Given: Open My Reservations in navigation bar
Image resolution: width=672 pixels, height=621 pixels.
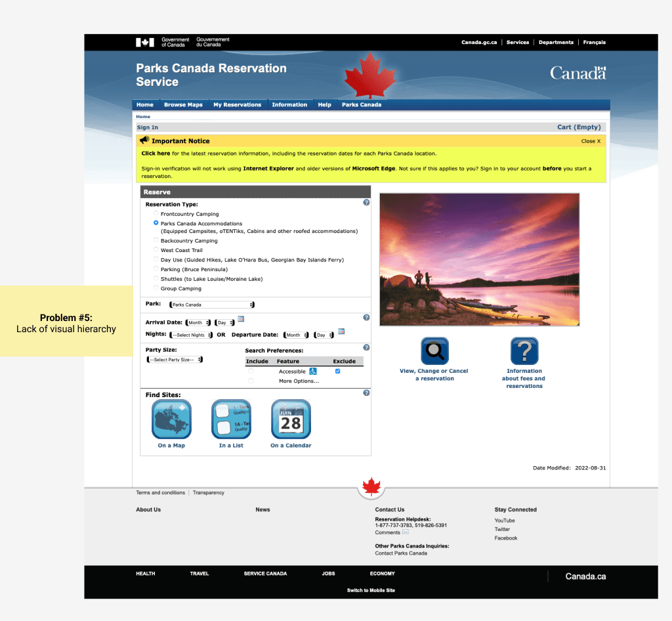Looking at the screenshot, I should (x=237, y=104).
